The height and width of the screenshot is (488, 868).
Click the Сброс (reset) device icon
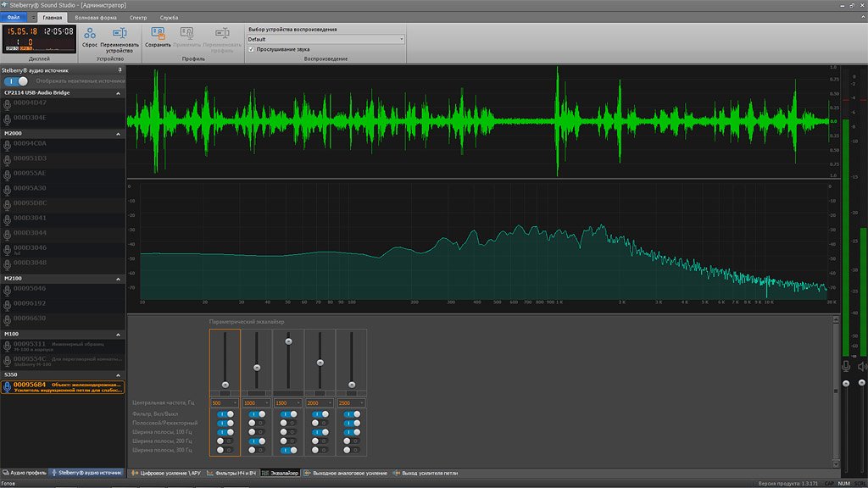pyautogui.click(x=90, y=33)
